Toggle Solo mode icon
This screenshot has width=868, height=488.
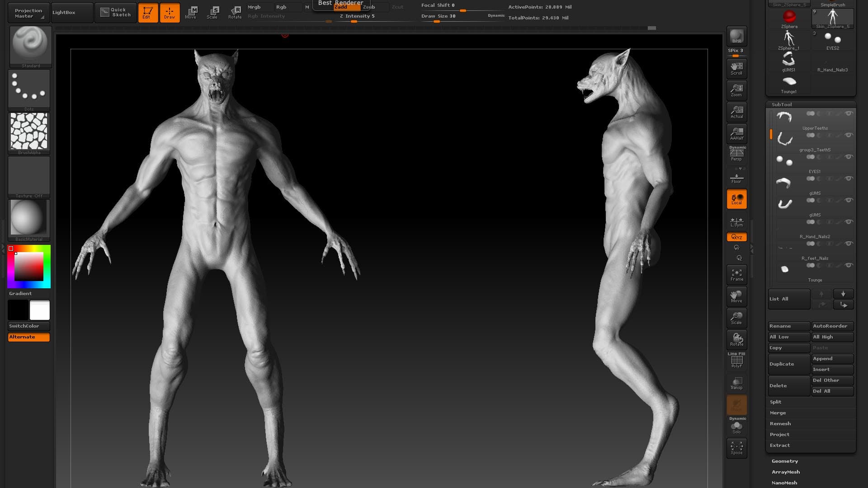pos(736,426)
